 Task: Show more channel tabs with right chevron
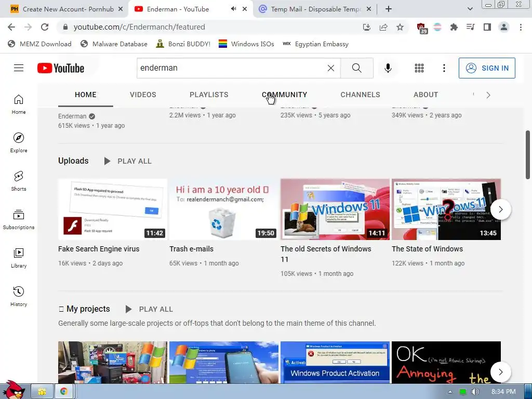coord(488,95)
